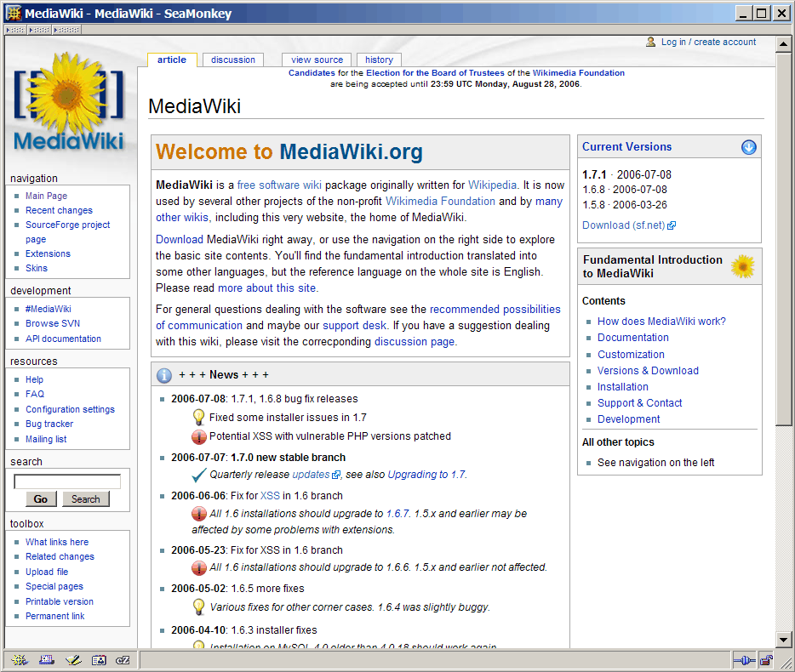Click the support desk link
The width and height of the screenshot is (795, 672).
pos(354,325)
